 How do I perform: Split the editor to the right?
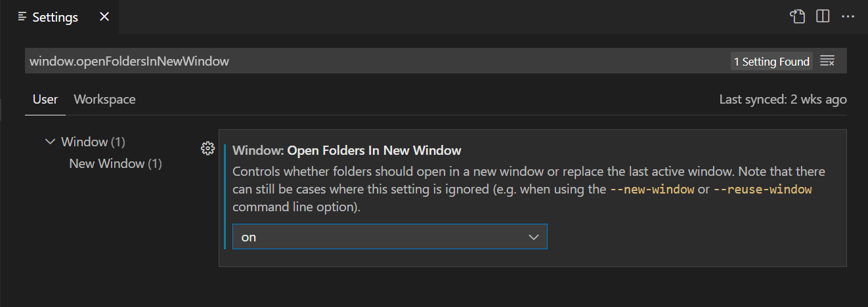(823, 16)
